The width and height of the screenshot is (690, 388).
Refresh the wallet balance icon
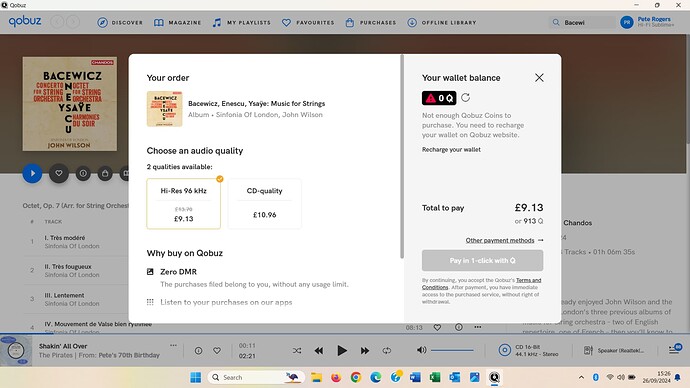(x=466, y=98)
